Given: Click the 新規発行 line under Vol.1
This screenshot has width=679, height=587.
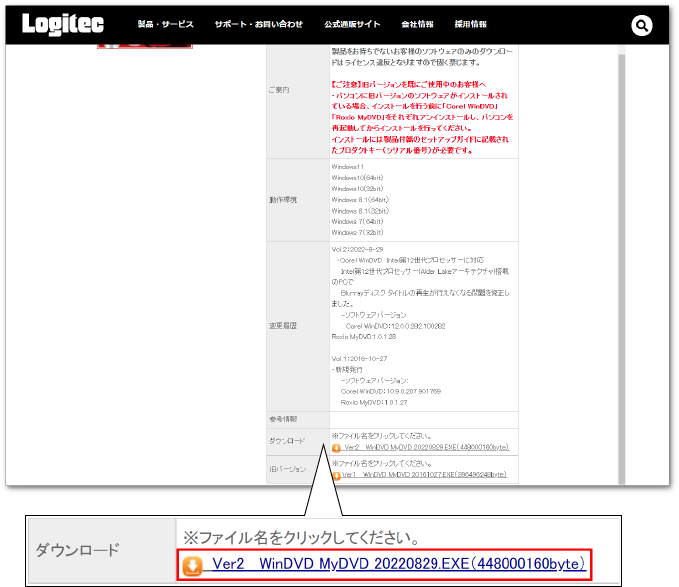Looking at the screenshot, I should pos(347,370).
